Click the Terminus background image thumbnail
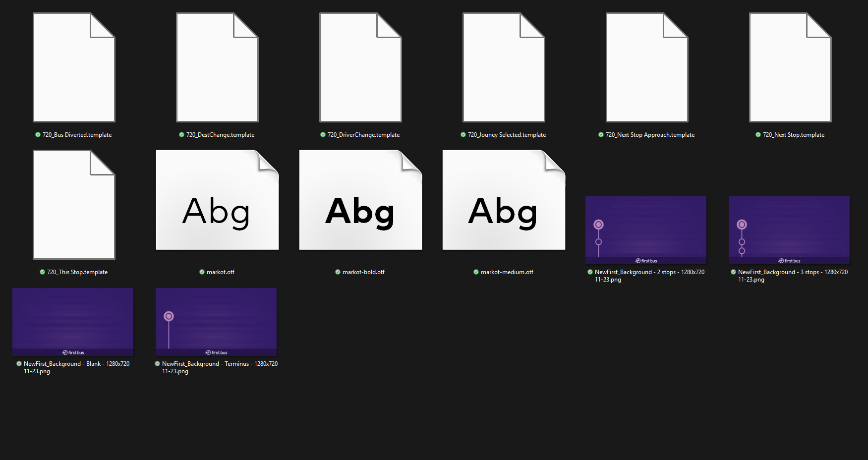The height and width of the screenshot is (460, 868). [216, 322]
